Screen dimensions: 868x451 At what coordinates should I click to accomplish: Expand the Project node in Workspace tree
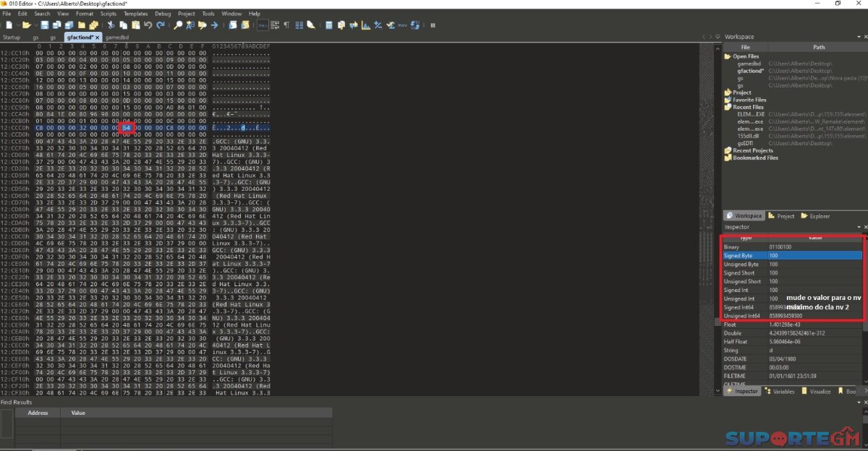[x=728, y=93]
